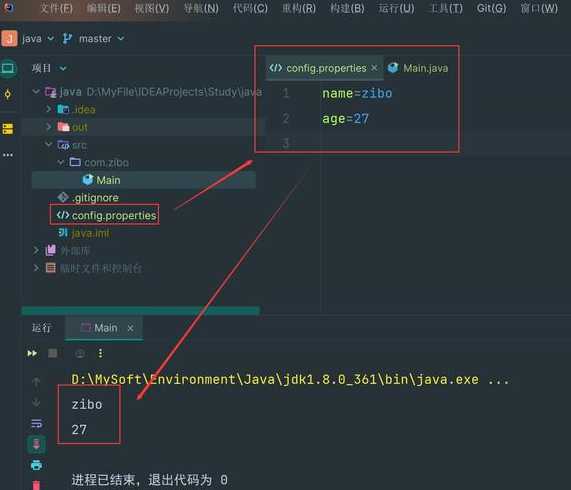This screenshot has height=490, width=571.
Task: Expand the 临时文件和控制台 node
Action: [x=36, y=268]
